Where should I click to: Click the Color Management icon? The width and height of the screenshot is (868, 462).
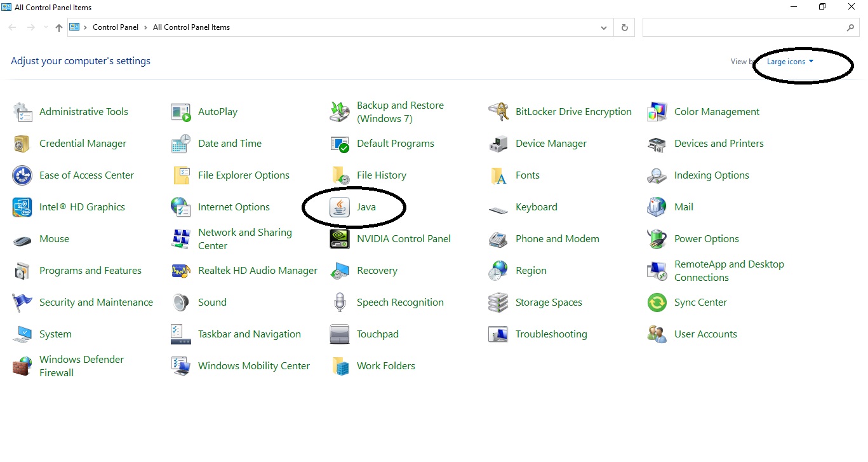coord(657,112)
